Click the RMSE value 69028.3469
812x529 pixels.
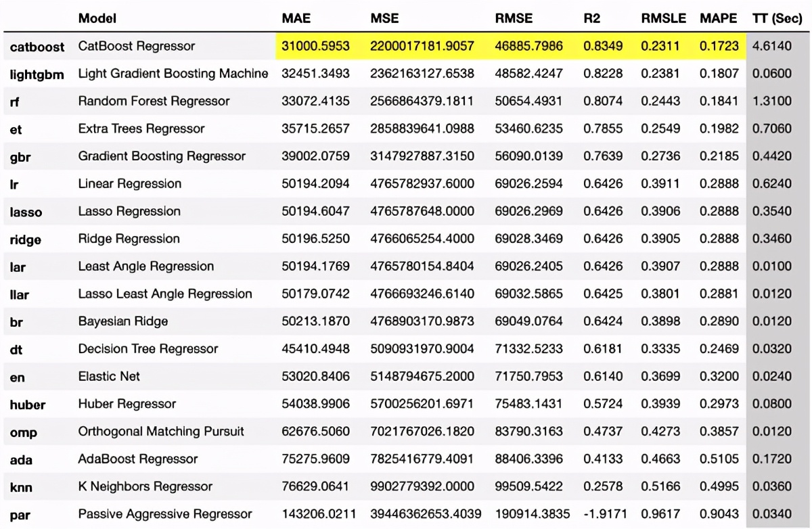(x=529, y=239)
